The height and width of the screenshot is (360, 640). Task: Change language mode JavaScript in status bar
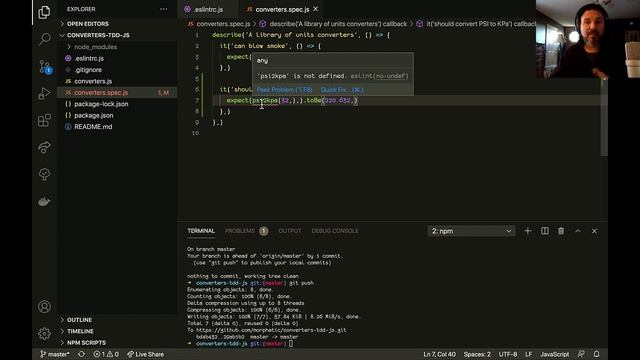(x=554, y=354)
